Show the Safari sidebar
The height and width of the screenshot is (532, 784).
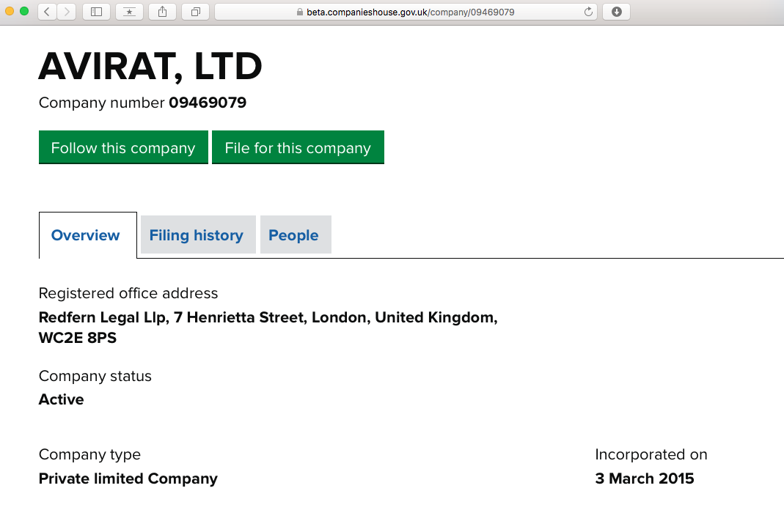click(x=96, y=12)
